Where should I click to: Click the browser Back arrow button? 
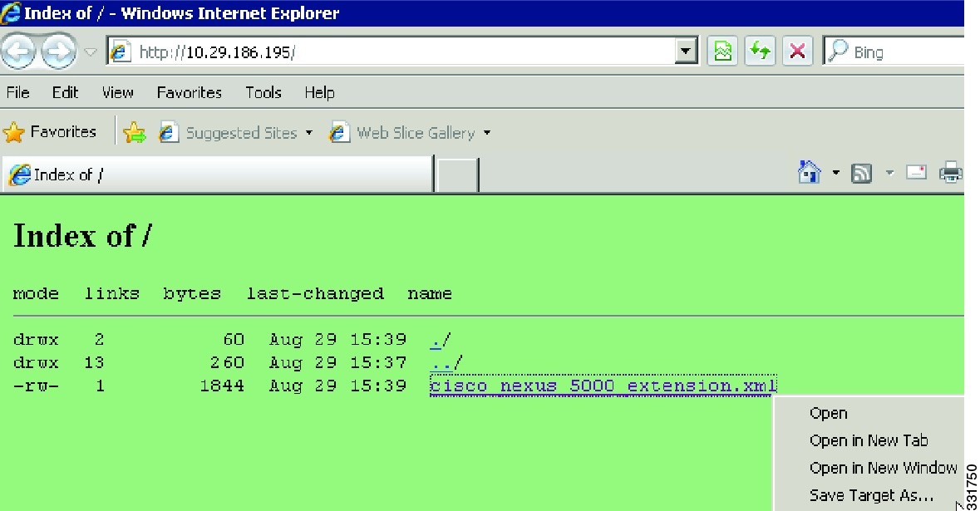coord(17,52)
